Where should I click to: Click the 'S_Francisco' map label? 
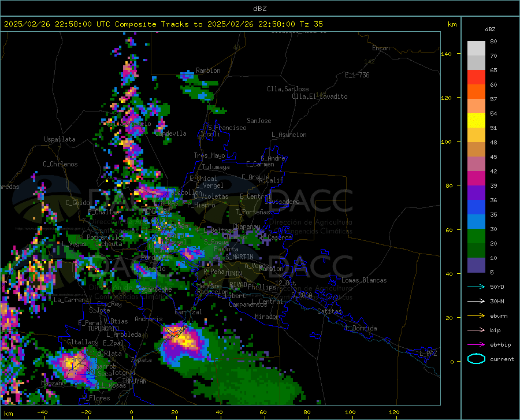click(x=227, y=128)
